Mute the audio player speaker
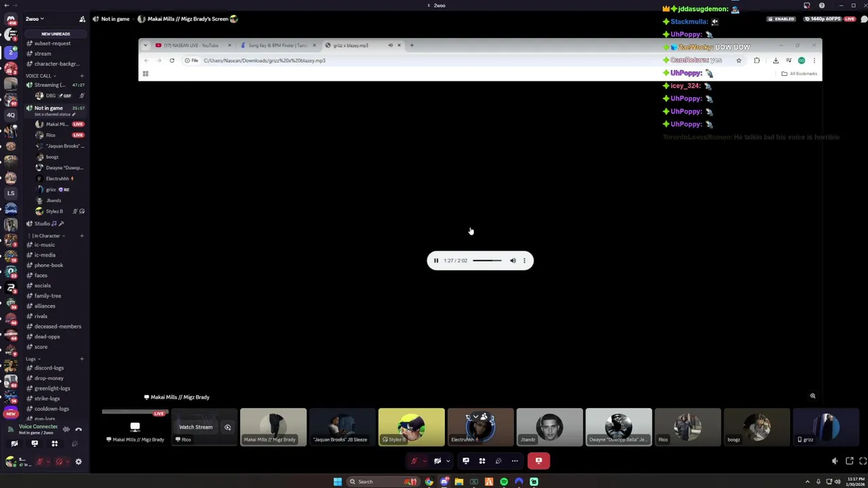The width and height of the screenshot is (868, 488). point(513,260)
